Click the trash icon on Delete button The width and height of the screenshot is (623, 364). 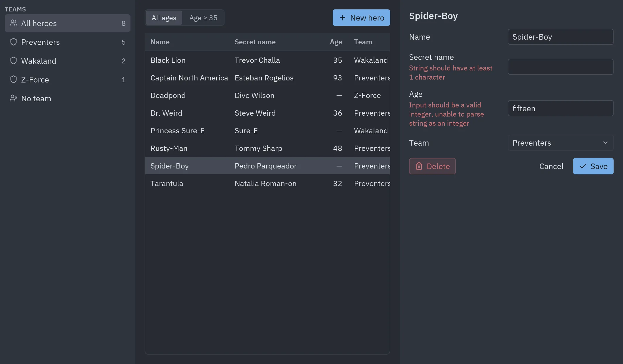(419, 166)
